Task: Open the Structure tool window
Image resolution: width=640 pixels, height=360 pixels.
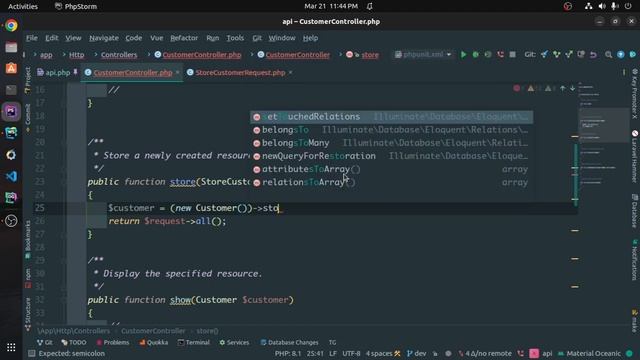Action: pyautogui.click(x=28, y=313)
